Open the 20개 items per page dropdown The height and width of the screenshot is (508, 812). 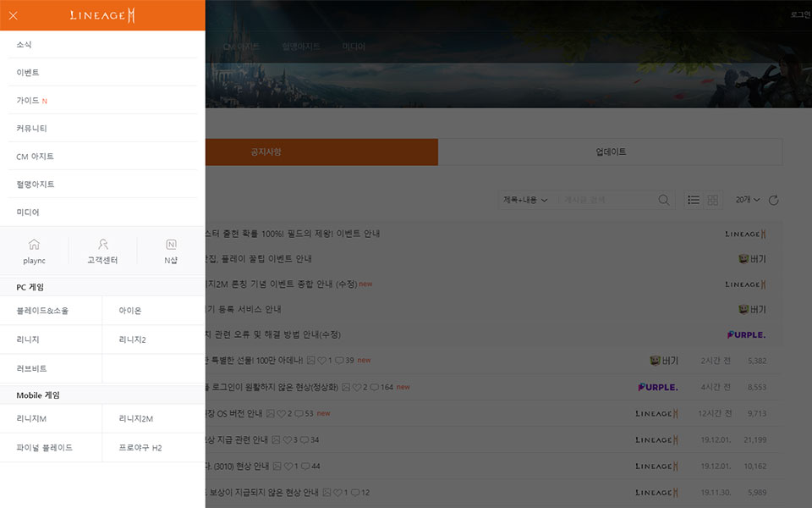[748, 200]
